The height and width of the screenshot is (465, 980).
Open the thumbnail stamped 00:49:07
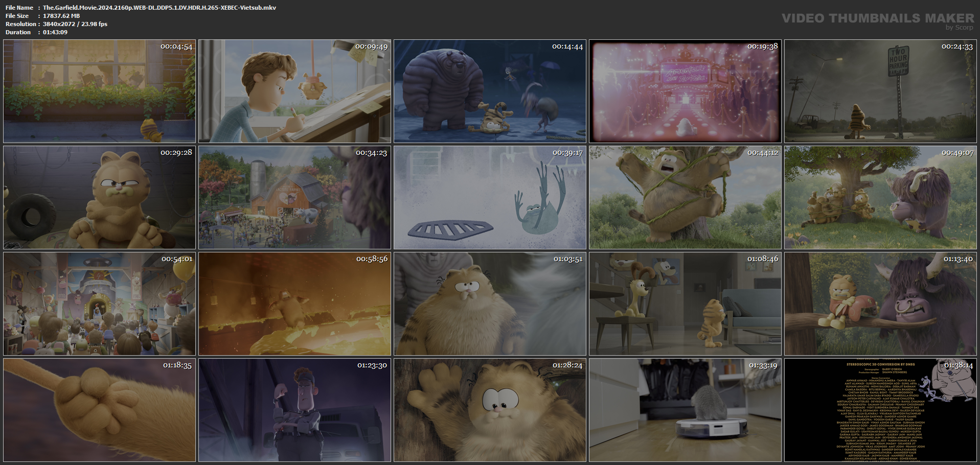(880, 197)
